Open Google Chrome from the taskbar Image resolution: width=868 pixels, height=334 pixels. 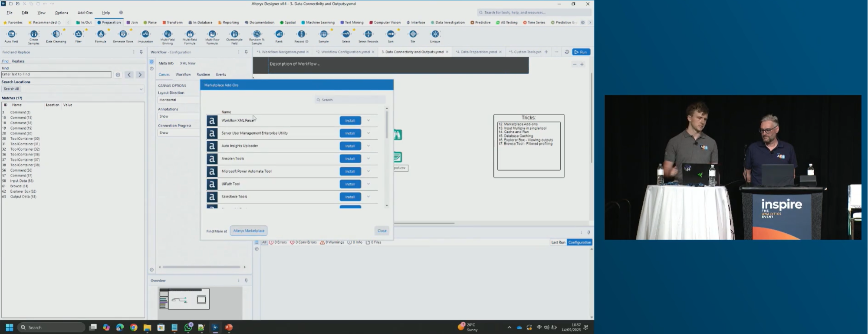coord(134,327)
